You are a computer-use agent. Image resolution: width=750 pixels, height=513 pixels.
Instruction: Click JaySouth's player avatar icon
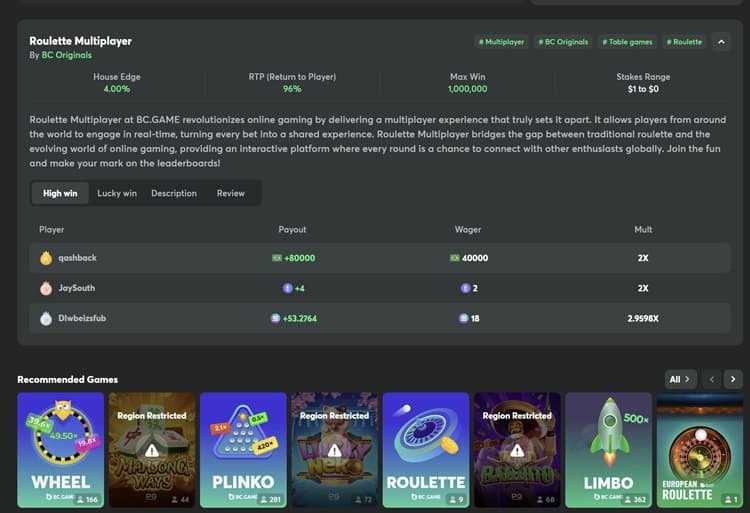46,288
